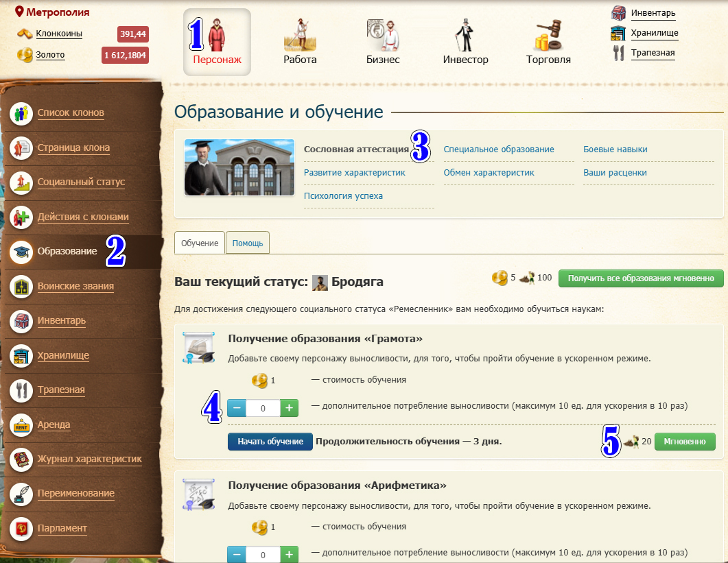Select the Обучение tab

click(200, 243)
